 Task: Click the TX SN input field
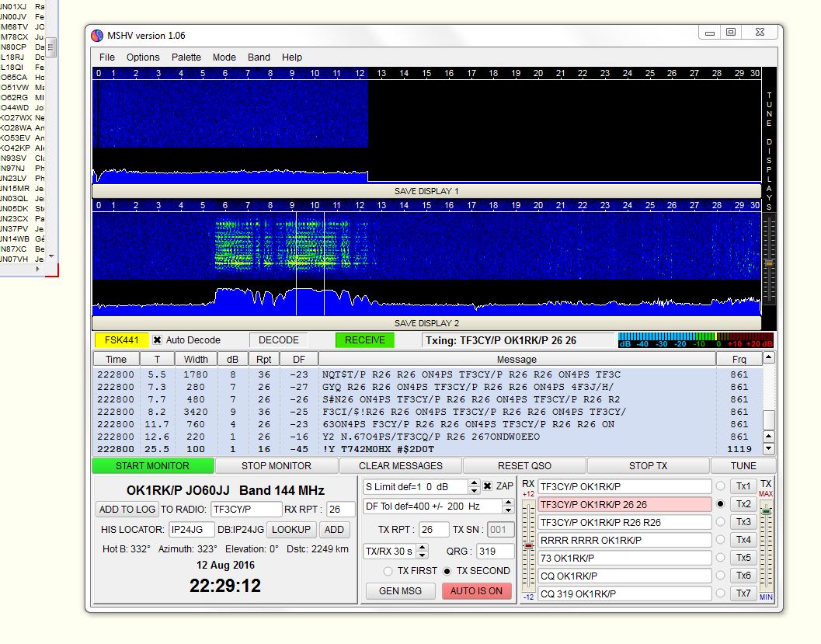click(x=500, y=529)
